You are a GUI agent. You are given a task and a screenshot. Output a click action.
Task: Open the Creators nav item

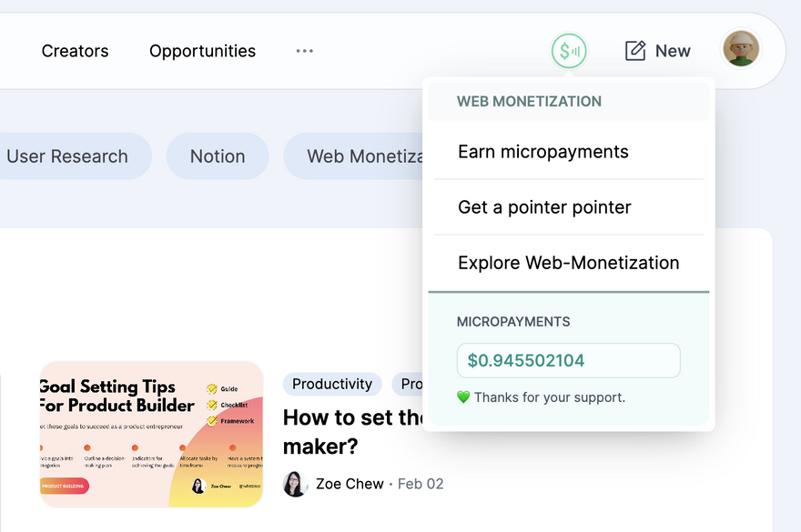[x=75, y=51]
